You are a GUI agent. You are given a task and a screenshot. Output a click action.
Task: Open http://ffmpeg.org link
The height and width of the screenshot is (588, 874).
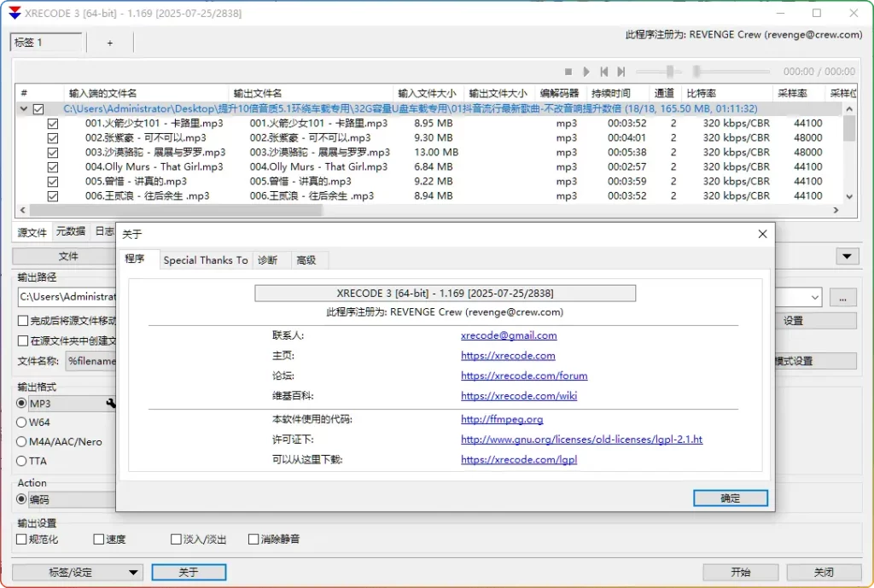(502, 419)
